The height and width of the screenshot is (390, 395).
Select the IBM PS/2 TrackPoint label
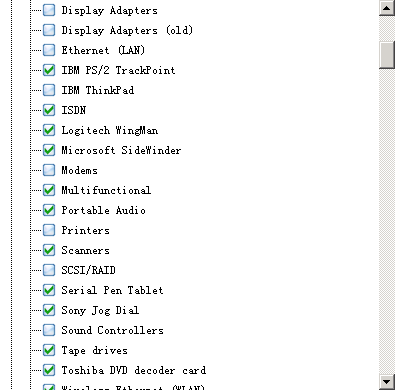pyautogui.click(x=118, y=70)
